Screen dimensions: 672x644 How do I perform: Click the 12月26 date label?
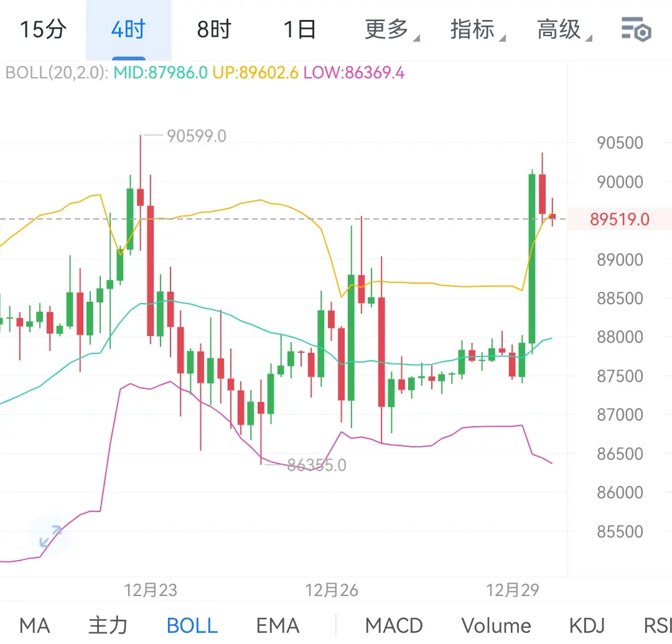[x=331, y=590]
